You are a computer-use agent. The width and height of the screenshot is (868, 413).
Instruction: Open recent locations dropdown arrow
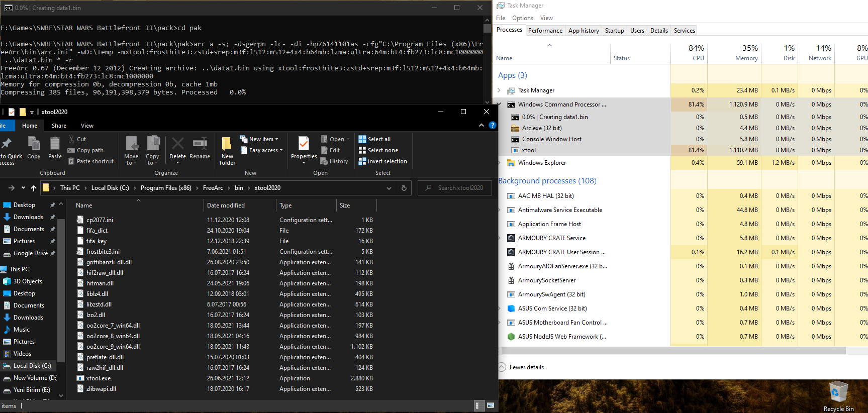(23, 188)
